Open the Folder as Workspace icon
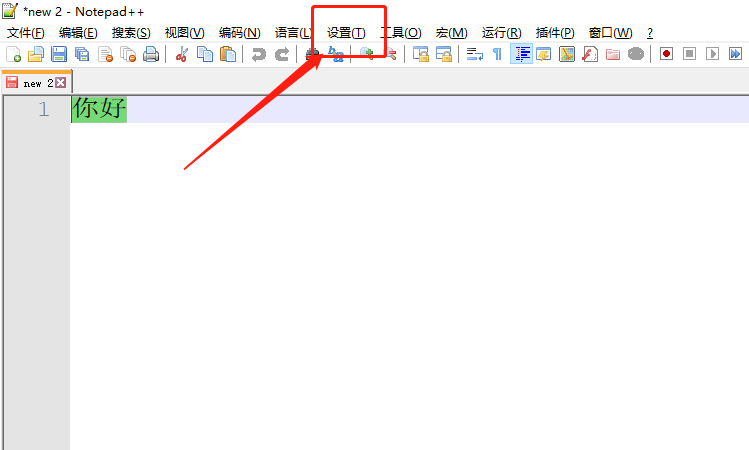The width and height of the screenshot is (749, 450). click(613, 54)
